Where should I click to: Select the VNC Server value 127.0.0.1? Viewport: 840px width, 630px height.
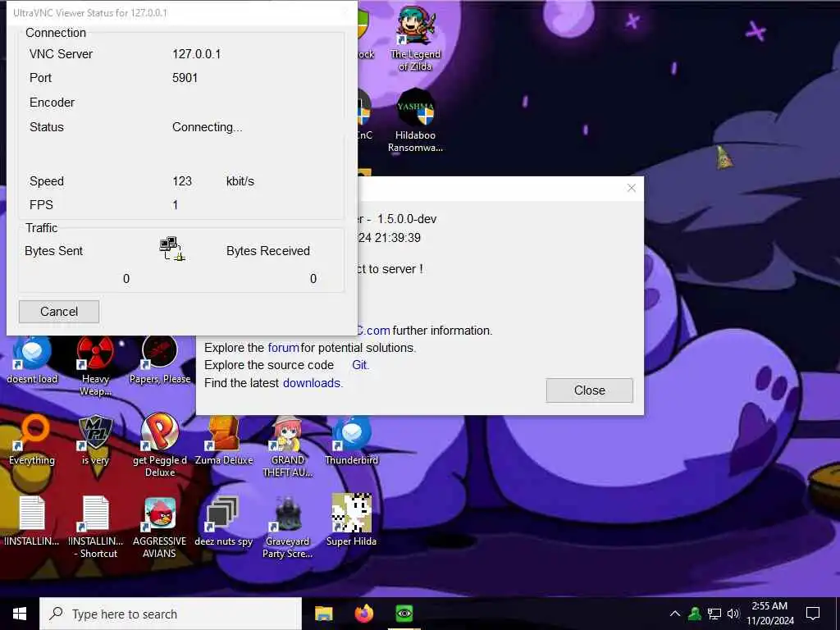pos(197,54)
